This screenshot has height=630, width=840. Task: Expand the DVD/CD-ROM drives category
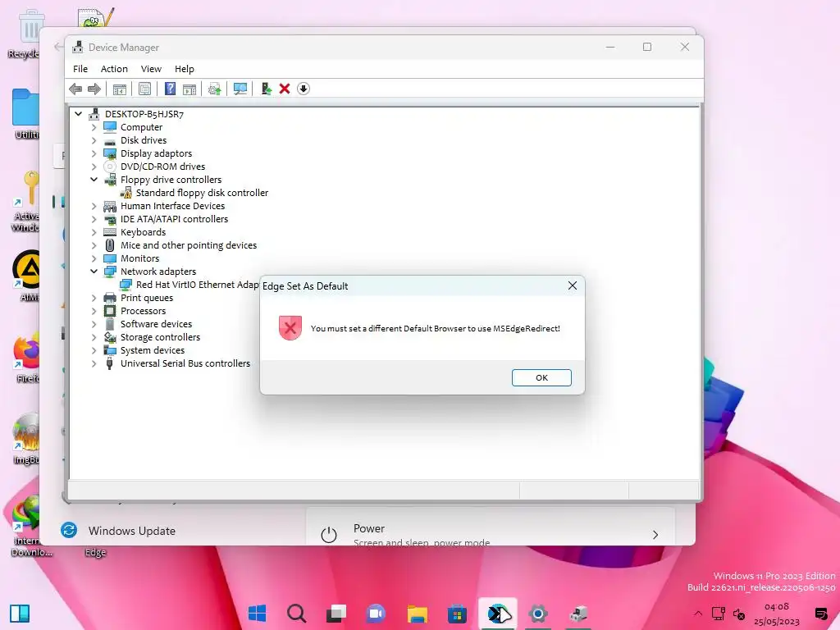click(x=94, y=167)
